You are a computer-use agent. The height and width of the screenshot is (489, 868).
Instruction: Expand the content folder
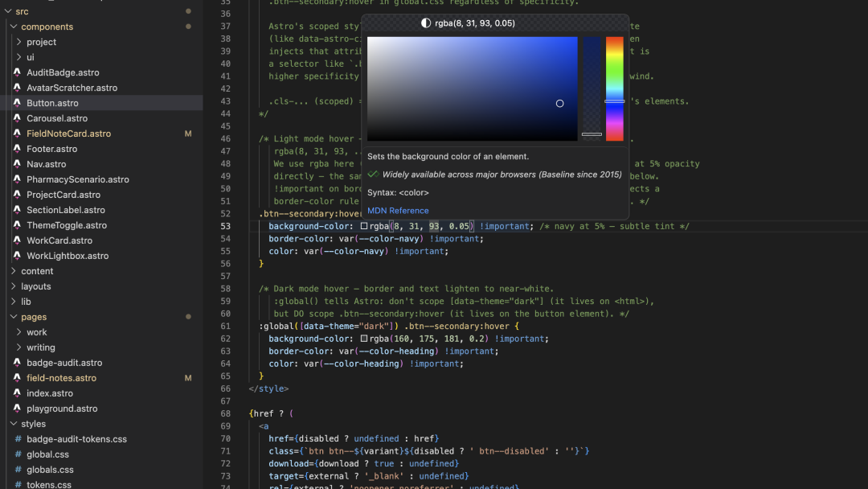coord(14,271)
